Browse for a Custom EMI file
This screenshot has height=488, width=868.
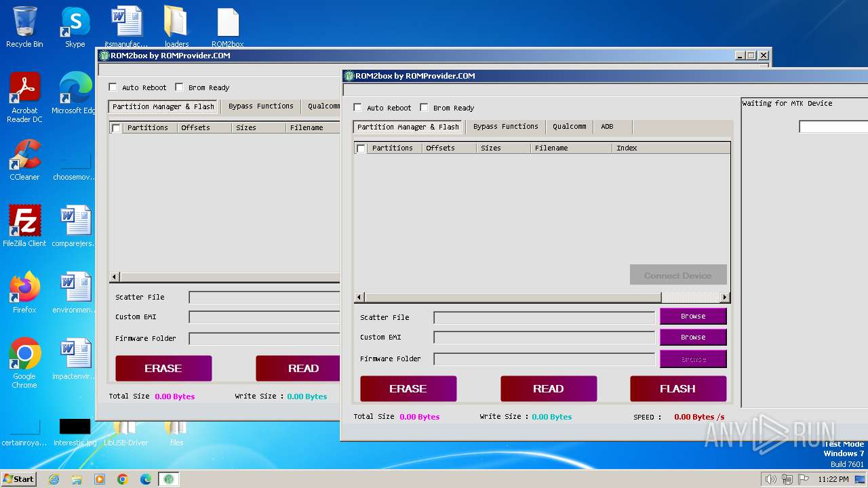pyautogui.click(x=693, y=337)
